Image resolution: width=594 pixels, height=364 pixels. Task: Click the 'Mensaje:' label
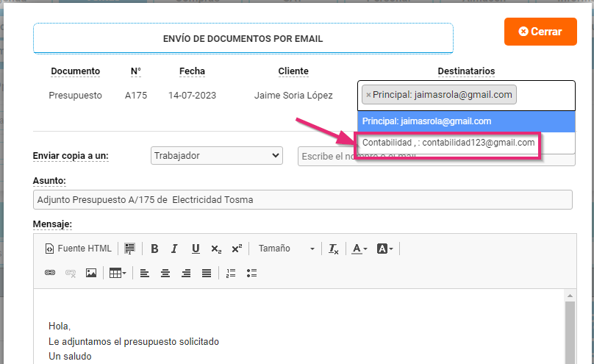(x=52, y=224)
